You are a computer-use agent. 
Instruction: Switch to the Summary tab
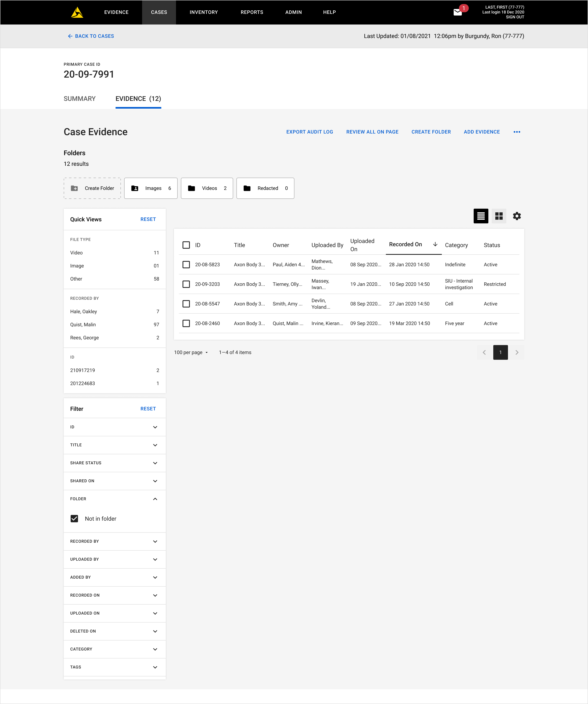click(x=80, y=99)
